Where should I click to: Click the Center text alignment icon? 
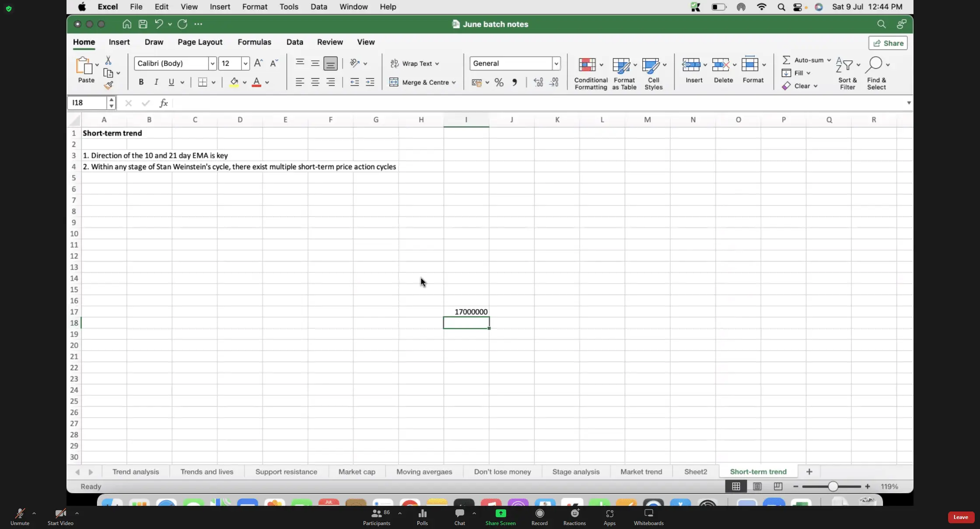pos(315,82)
